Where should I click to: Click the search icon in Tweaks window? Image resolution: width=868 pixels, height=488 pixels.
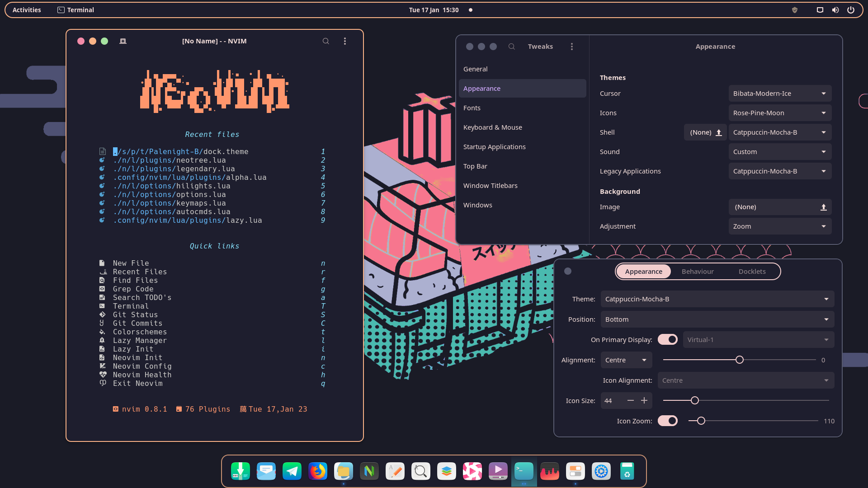point(511,47)
